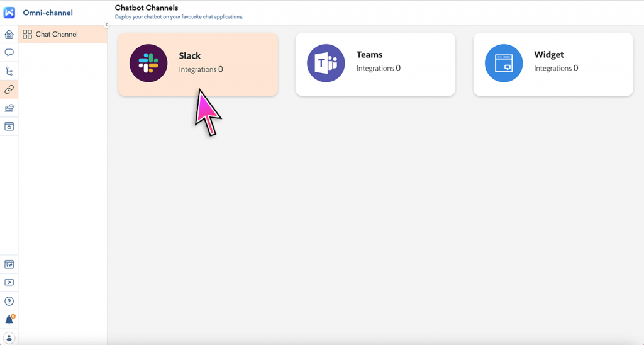Click the app logo in top-left
This screenshot has height=345, width=644.
[9, 13]
